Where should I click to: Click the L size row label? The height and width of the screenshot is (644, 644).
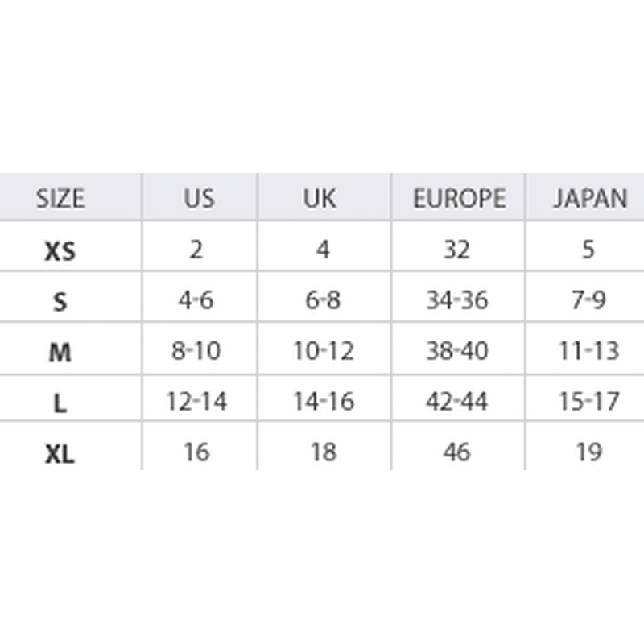pyautogui.click(x=60, y=403)
